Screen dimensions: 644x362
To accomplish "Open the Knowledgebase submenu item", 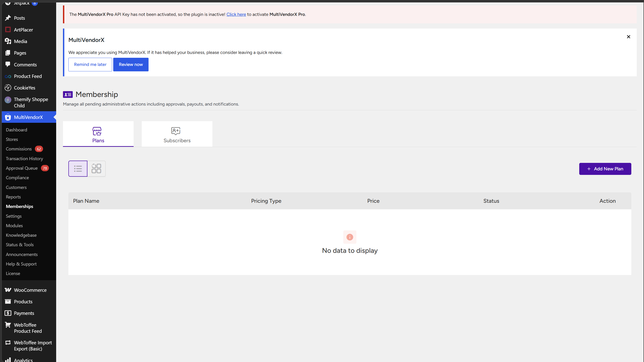I will (21, 235).
